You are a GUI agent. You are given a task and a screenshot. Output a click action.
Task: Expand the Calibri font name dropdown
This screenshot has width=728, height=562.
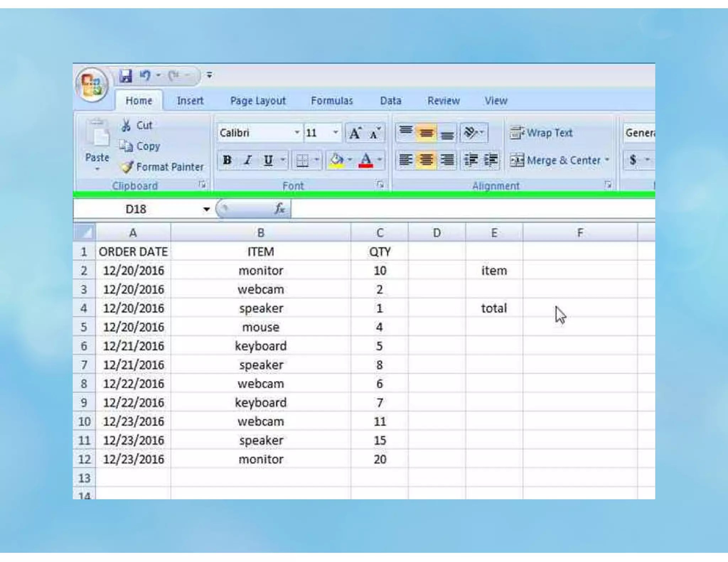(296, 133)
